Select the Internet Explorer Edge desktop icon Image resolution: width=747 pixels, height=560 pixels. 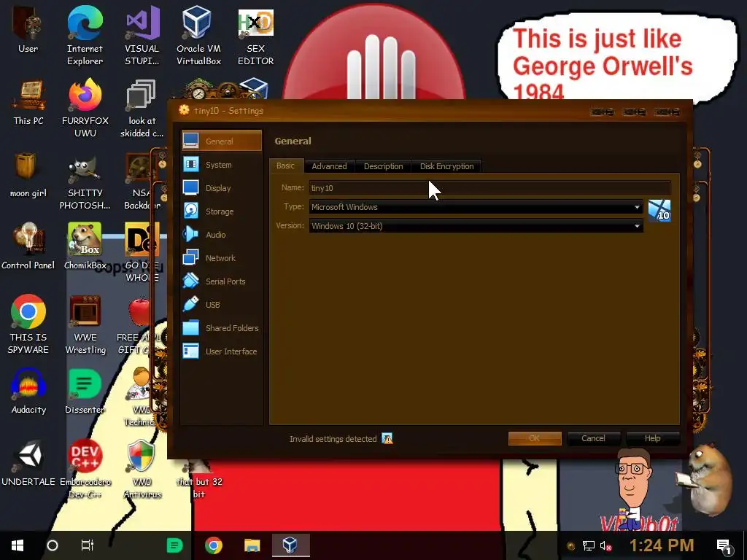(x=85, y=36)
